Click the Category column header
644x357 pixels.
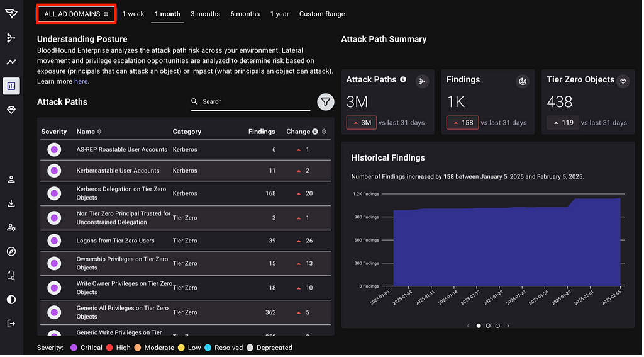187,132
